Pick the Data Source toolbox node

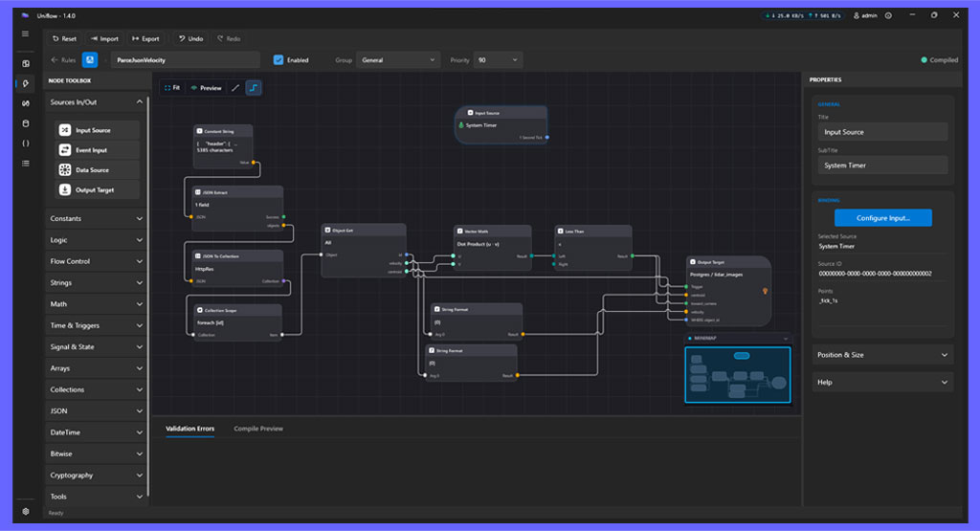point(97,170)
